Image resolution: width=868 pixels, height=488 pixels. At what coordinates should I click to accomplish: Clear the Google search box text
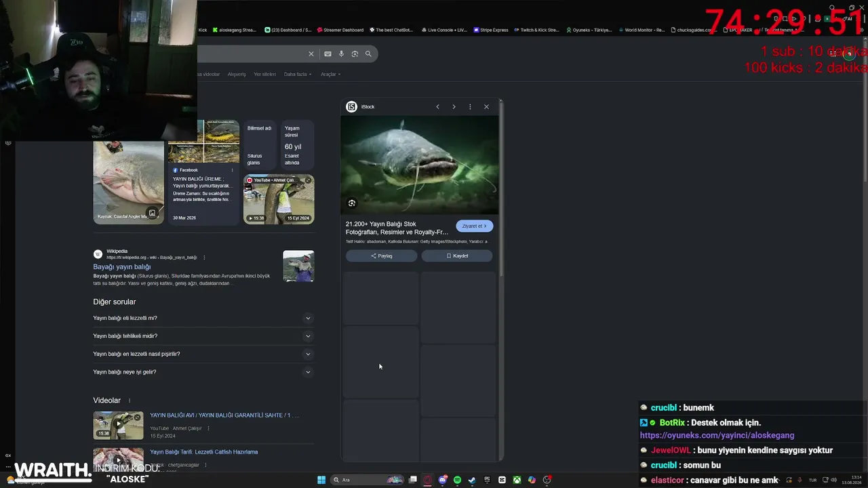311,54
